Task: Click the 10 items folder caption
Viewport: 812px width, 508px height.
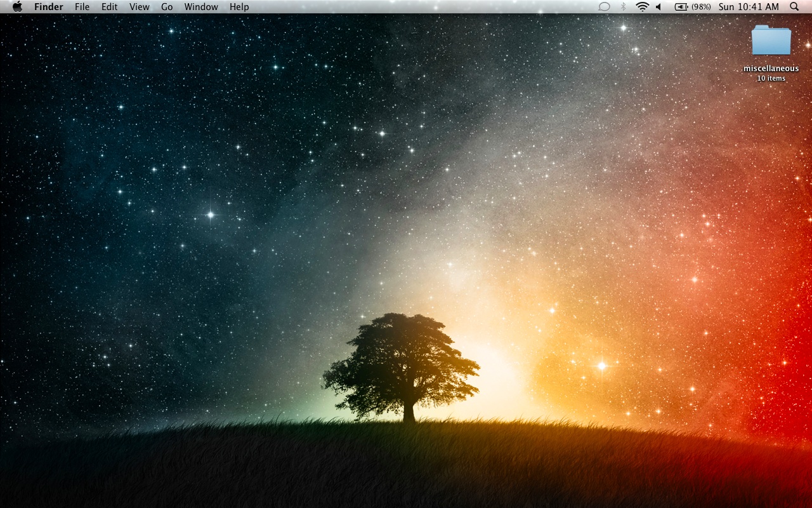Action: pos(771,78)
